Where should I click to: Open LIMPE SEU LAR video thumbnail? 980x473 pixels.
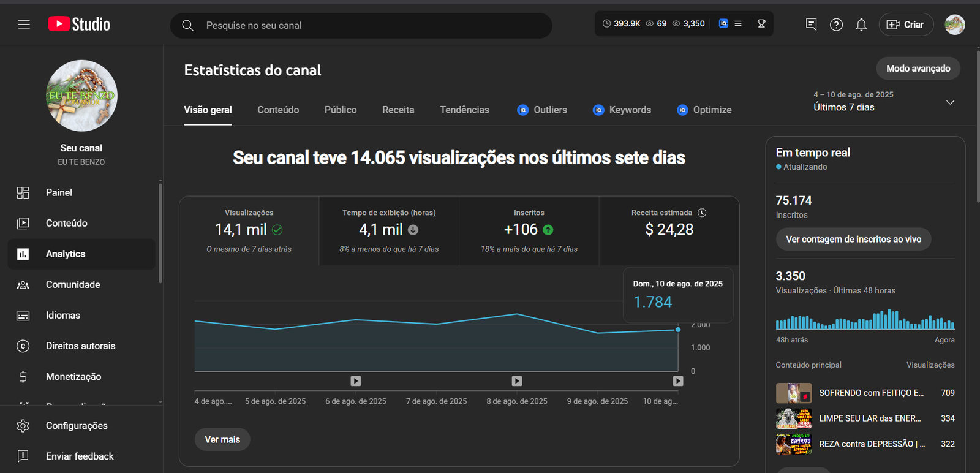point(794,418)
